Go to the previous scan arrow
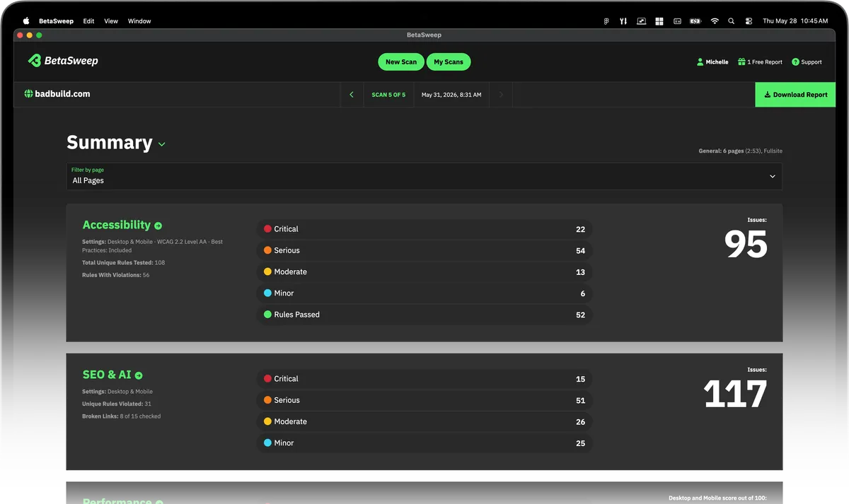The height and width of the screenshot is (504, 849). 352,95
